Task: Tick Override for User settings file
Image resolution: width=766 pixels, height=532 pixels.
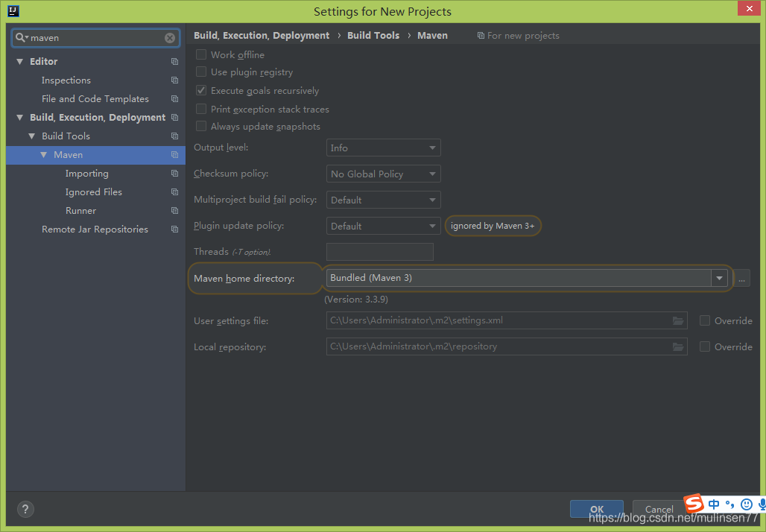Action: 704,320
